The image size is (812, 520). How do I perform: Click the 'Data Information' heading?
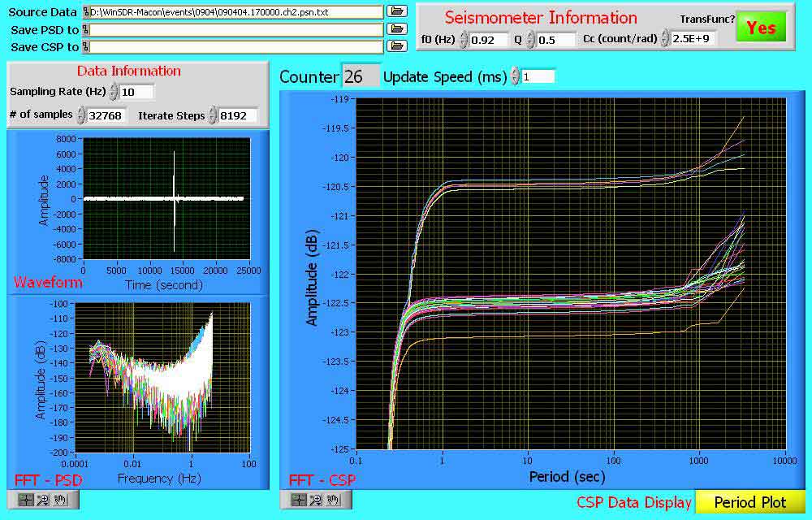129,71
